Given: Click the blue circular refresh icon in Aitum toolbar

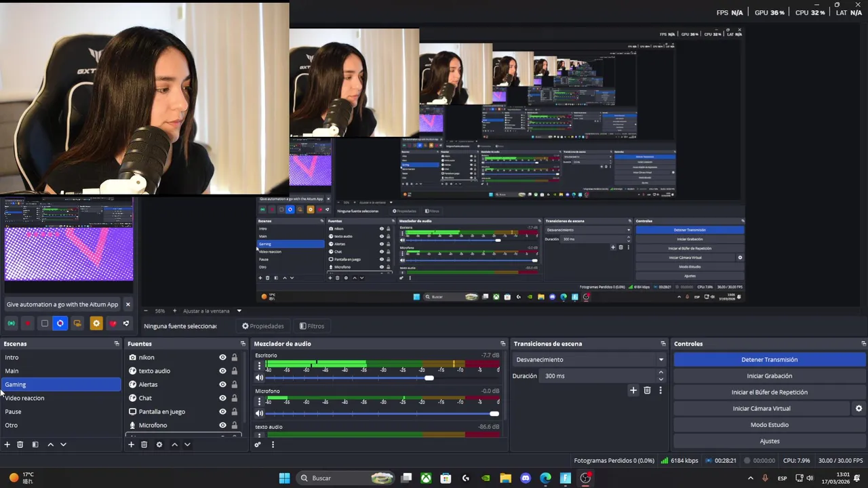Looking at the screenshot, I should pos(60,323).
